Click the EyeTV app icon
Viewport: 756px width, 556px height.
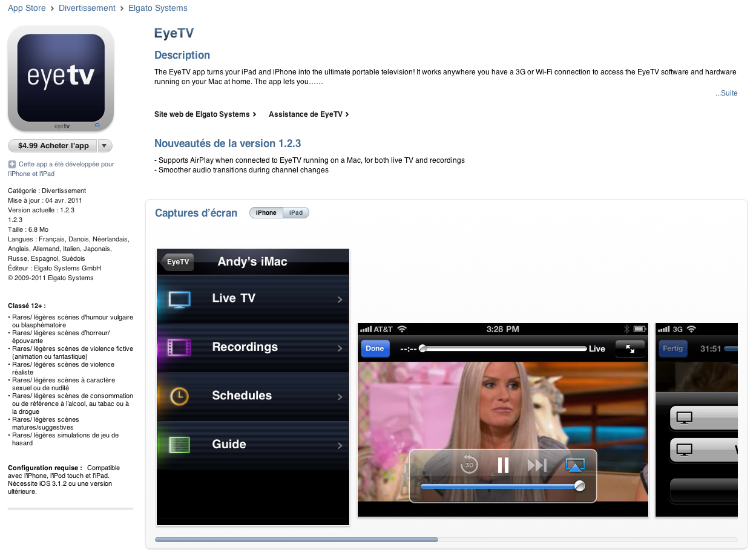pos(61,78)
